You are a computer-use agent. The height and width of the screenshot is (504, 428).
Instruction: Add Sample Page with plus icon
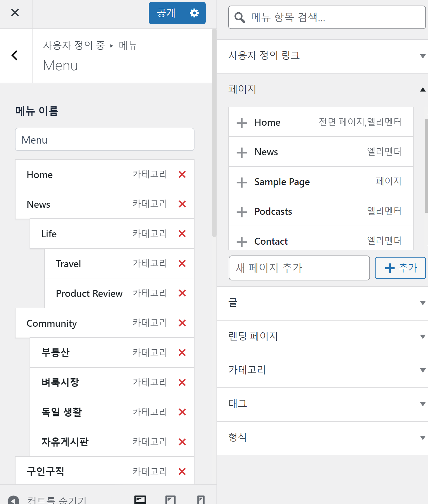(242, 182)
